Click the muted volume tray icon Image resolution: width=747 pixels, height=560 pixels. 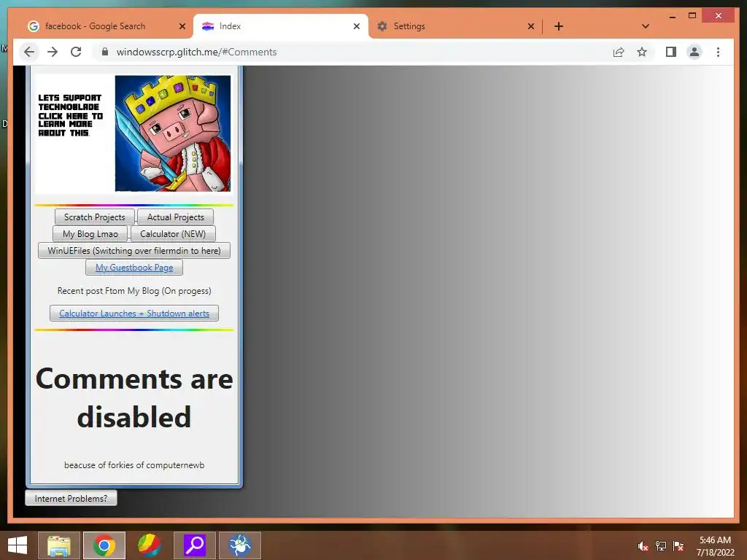(x=643, y=546)
